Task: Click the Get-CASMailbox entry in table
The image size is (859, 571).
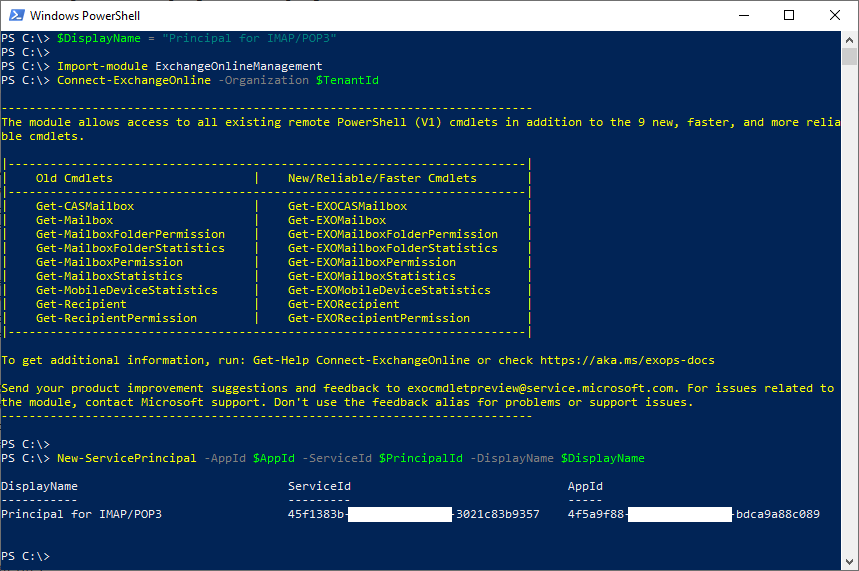Action: click(x=85, y=206)
